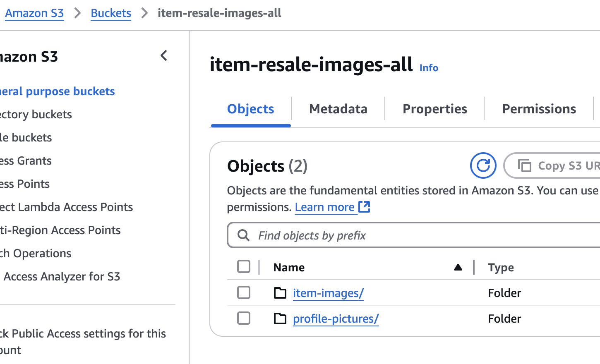Open Directory buckets in sidebar
600x364 pixels.
tap(36, 114)
